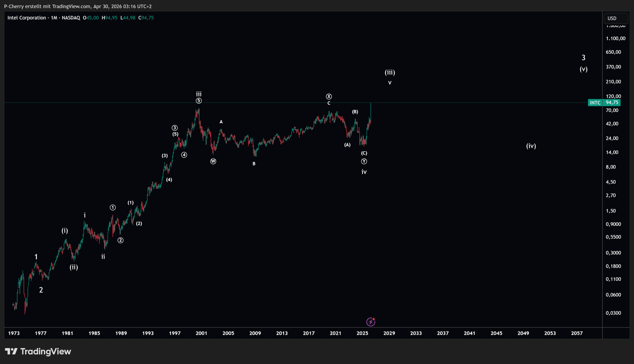Click the circled 2 wave label
634x364 pixels.
[120, 240]
